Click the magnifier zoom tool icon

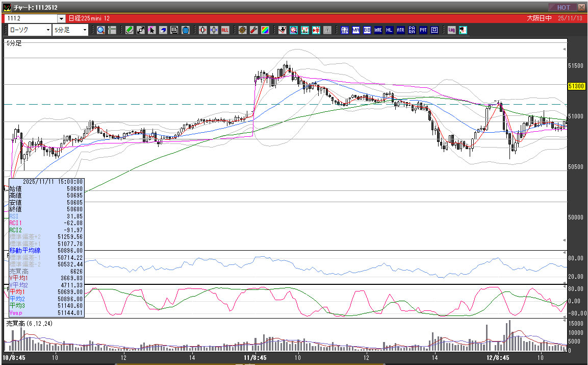pyautogui.click(x=100, y=30)
